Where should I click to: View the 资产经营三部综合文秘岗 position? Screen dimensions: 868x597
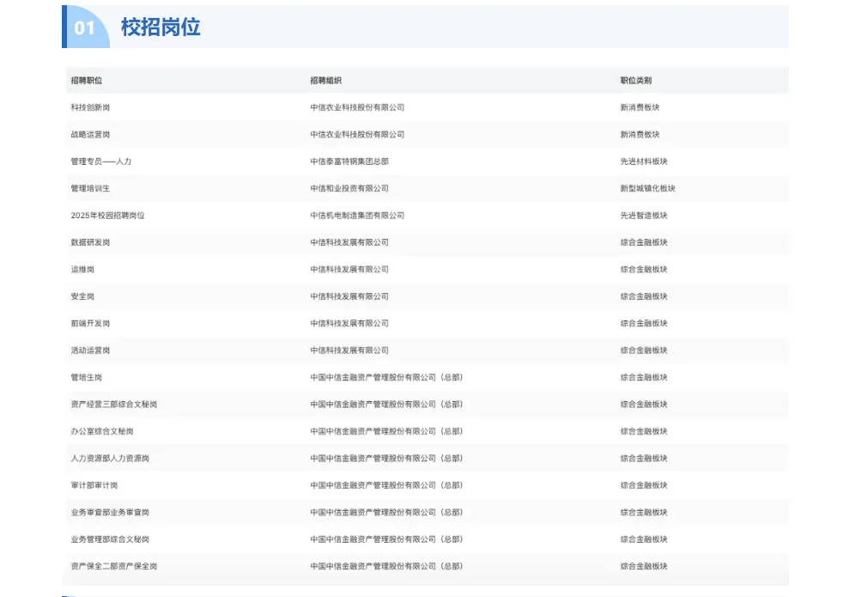pyautogui.click(x=114, y=405)
